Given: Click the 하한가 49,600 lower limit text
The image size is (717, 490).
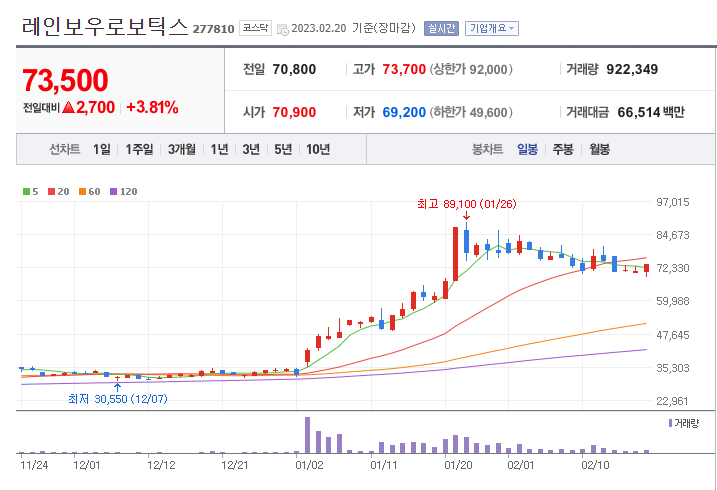Looking at the screenshot, I should [x=471, y=112].
